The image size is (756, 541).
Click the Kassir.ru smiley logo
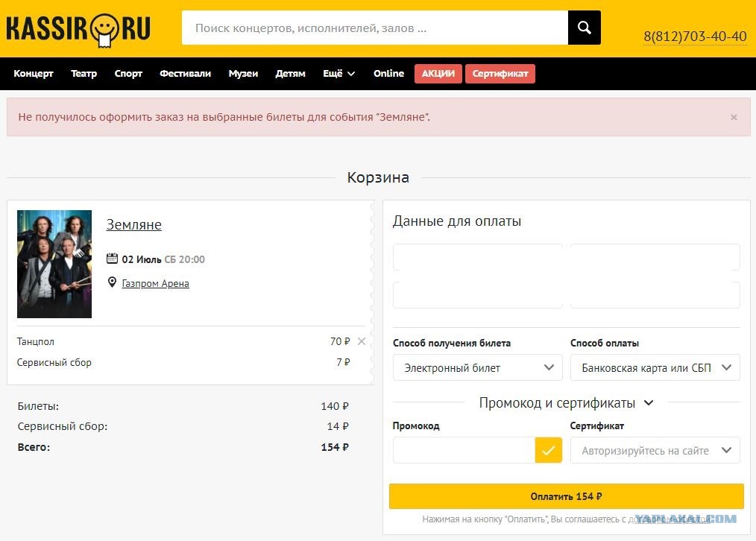click(78, 29)
